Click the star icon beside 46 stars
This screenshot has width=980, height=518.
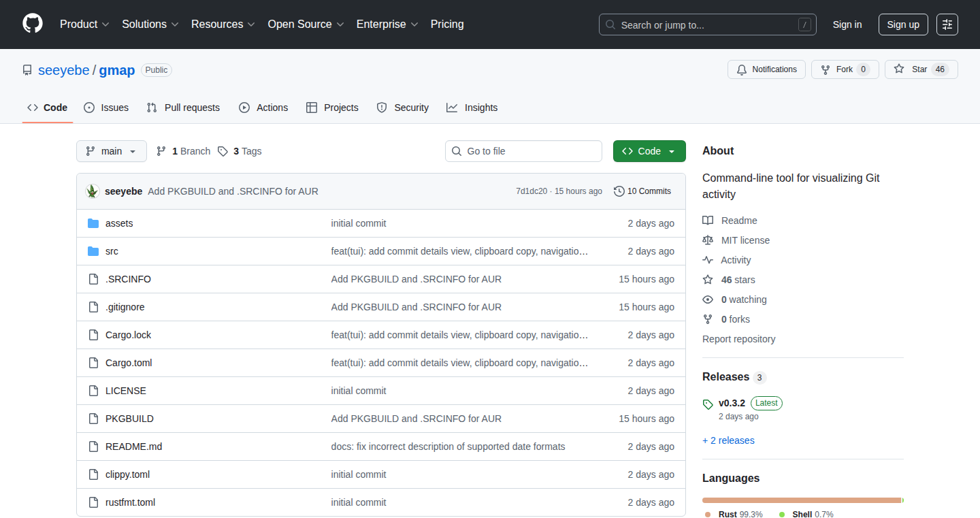pyautogui.click(x=708, y=280)
